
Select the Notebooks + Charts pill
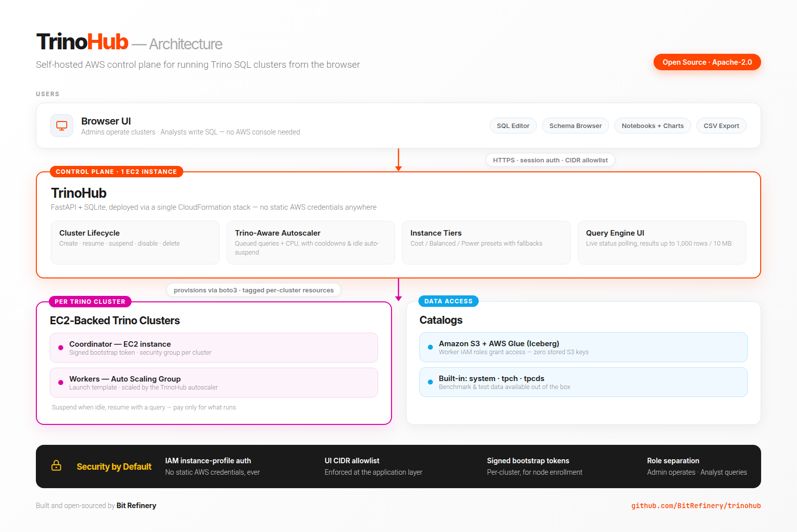653,126
